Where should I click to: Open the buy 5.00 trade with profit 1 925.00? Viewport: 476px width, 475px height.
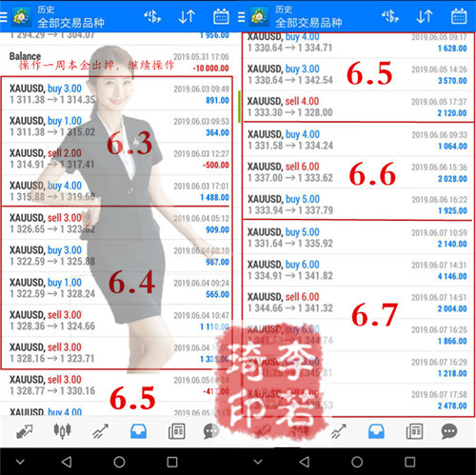coord(358,205)
